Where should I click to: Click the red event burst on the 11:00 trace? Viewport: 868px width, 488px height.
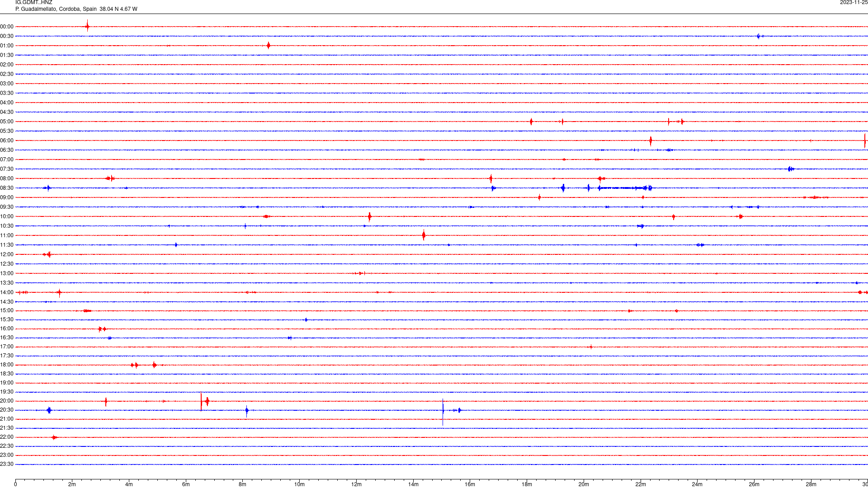[424, 235]
